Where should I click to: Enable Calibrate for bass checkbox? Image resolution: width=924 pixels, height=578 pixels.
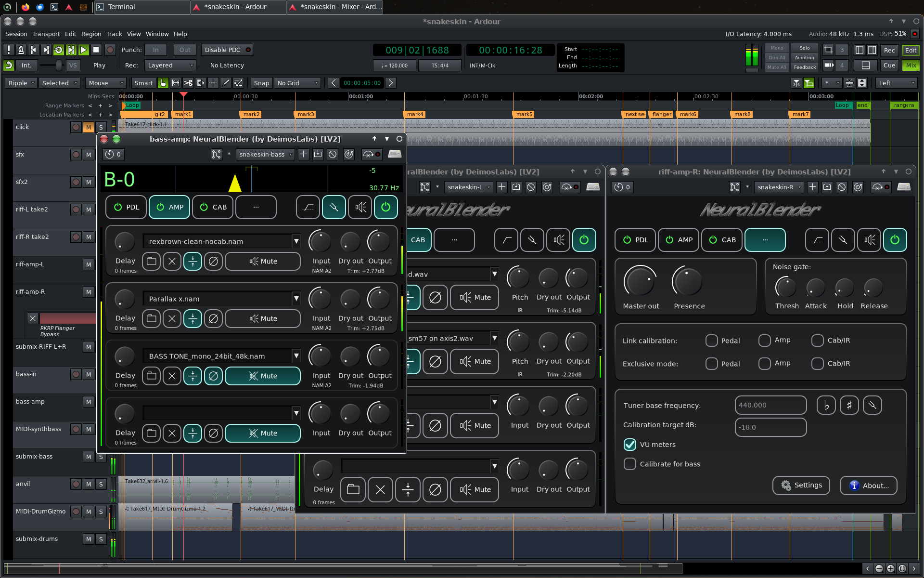click(629, 464)
